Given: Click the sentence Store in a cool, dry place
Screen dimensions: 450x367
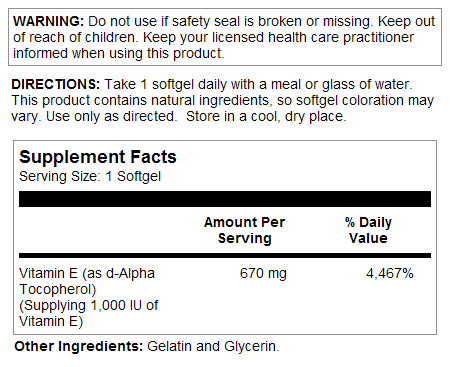Looking at the screenshot, I should coord(266,116).
